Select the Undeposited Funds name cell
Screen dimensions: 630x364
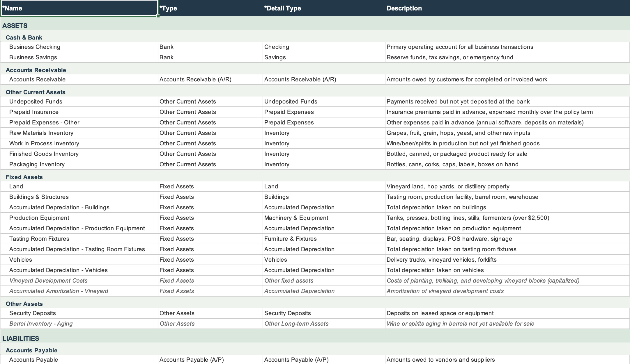[79, 101]
